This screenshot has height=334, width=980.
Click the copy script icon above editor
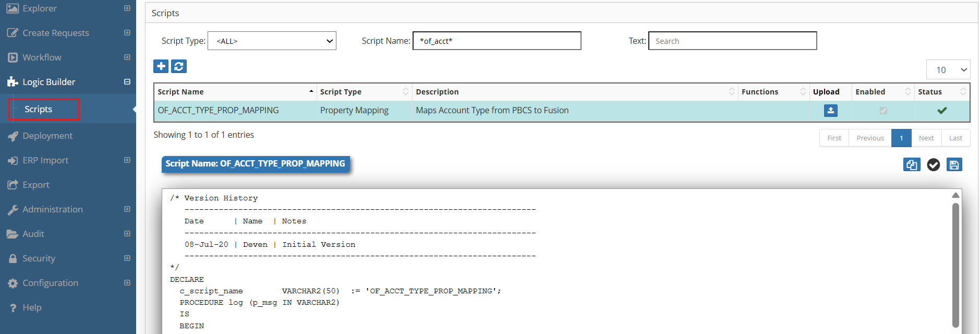pos(911,165)
